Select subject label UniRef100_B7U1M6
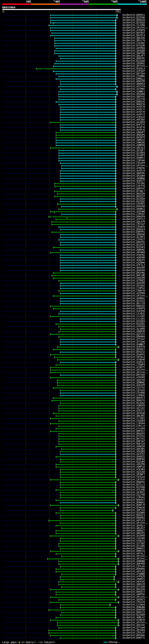This screenshot has width=149, height=644. pos(133,45)
